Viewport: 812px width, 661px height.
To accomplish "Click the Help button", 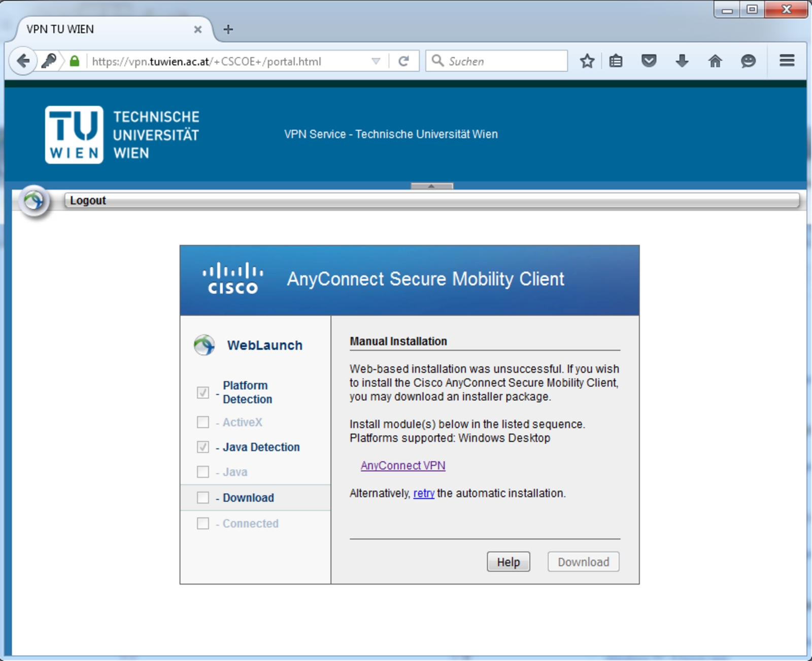I will [x=509, y=562].
